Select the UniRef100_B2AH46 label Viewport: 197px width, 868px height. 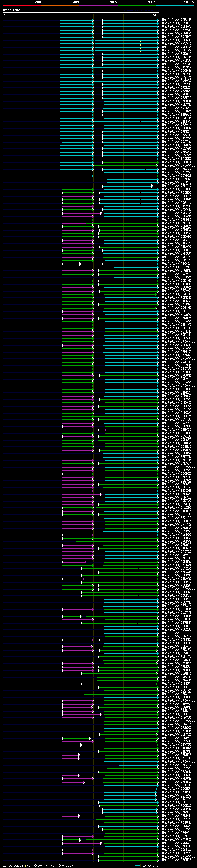(x=177, y=674)
